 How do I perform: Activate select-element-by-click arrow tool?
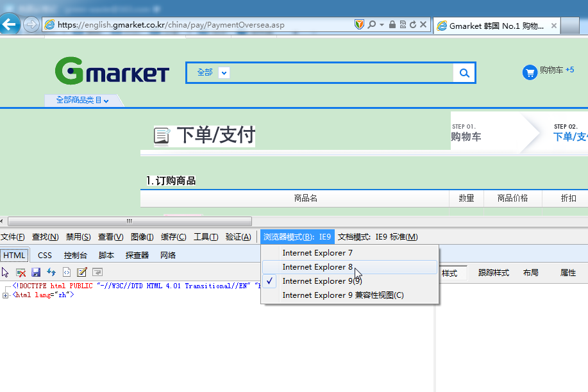(x=5, y=272)
